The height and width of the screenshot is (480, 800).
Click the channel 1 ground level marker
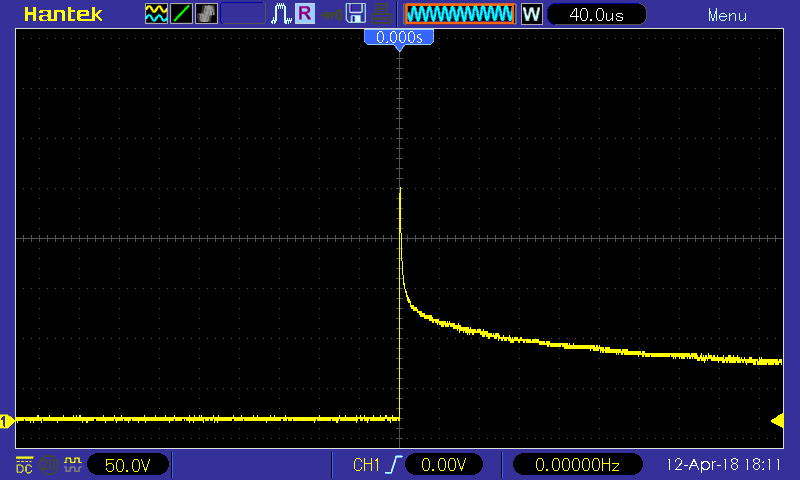click(x=6, y=421)
